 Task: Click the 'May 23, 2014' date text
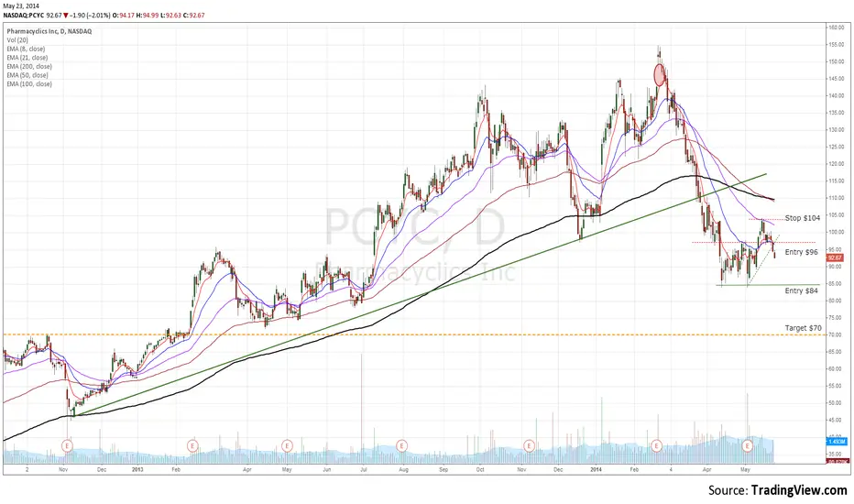[21, 6]
